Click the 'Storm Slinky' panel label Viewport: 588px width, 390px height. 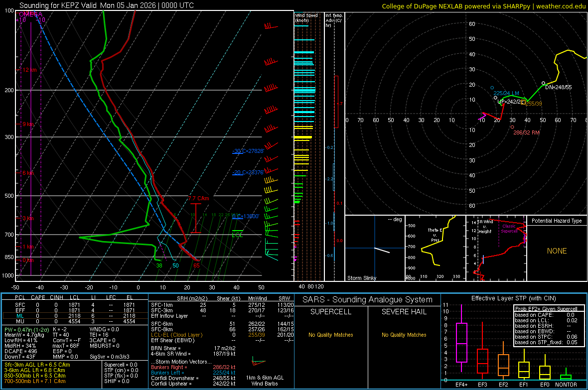click(x=362, y=278)
